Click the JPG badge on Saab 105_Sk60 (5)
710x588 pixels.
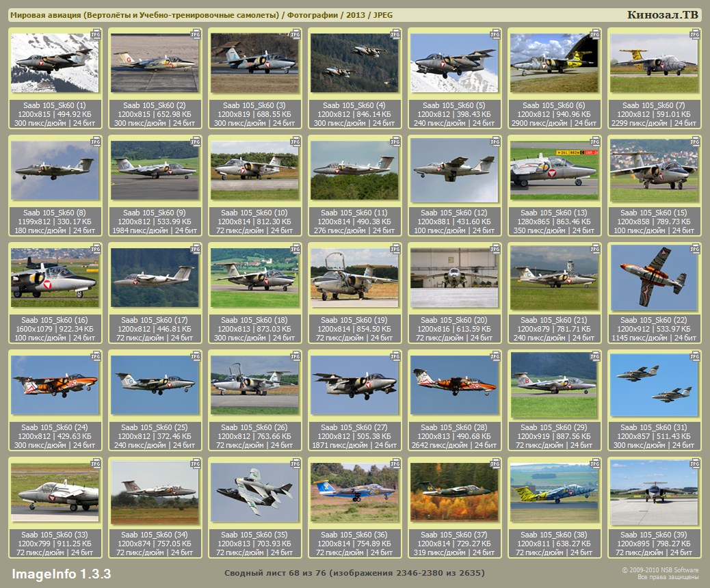(495, 34)
